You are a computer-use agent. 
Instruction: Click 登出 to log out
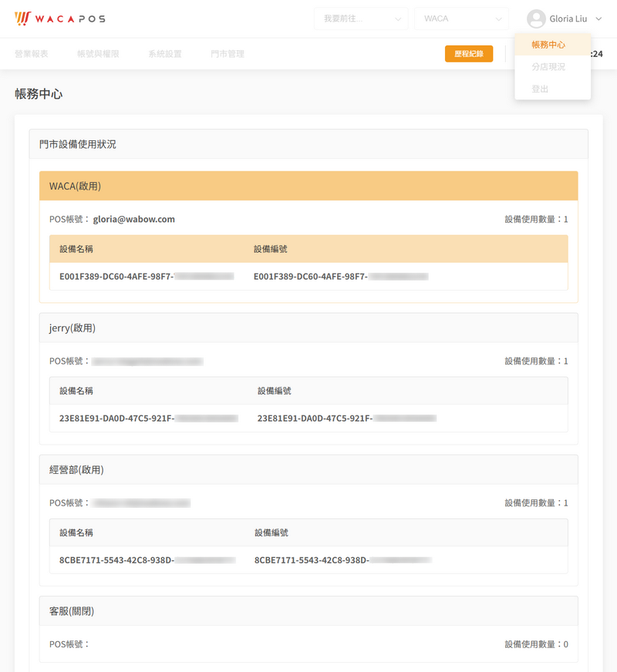[540, 89]
